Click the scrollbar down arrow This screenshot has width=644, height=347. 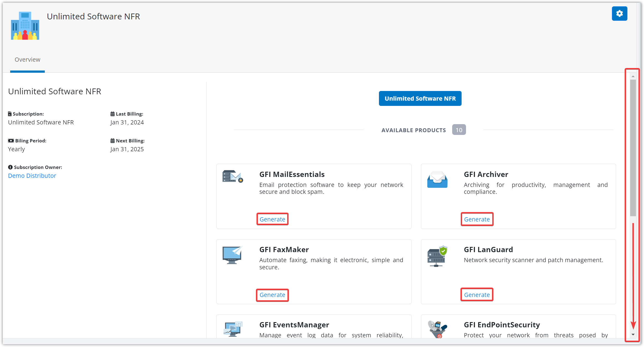click(633, 335)
